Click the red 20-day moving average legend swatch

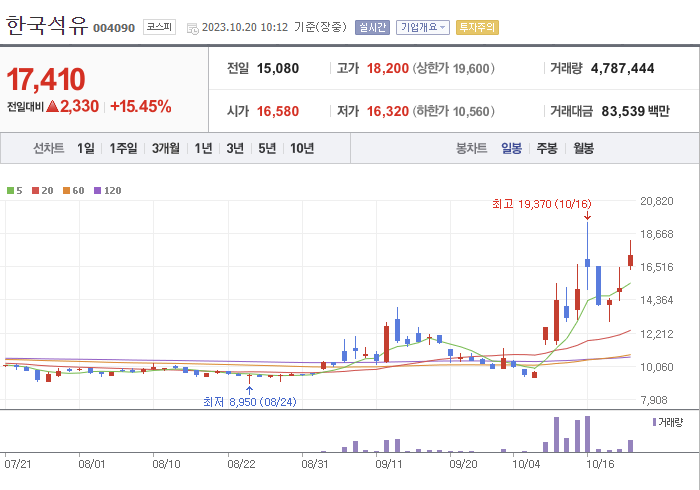point(35,191)
